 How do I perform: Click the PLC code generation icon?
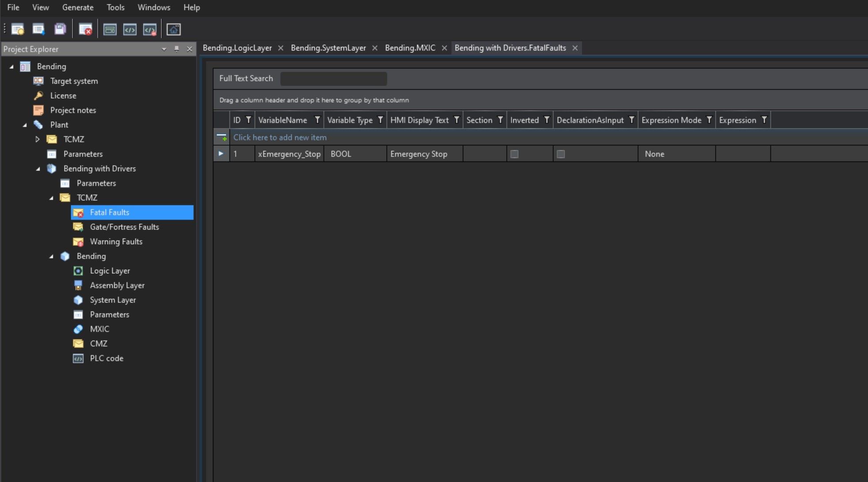(129, 29)
